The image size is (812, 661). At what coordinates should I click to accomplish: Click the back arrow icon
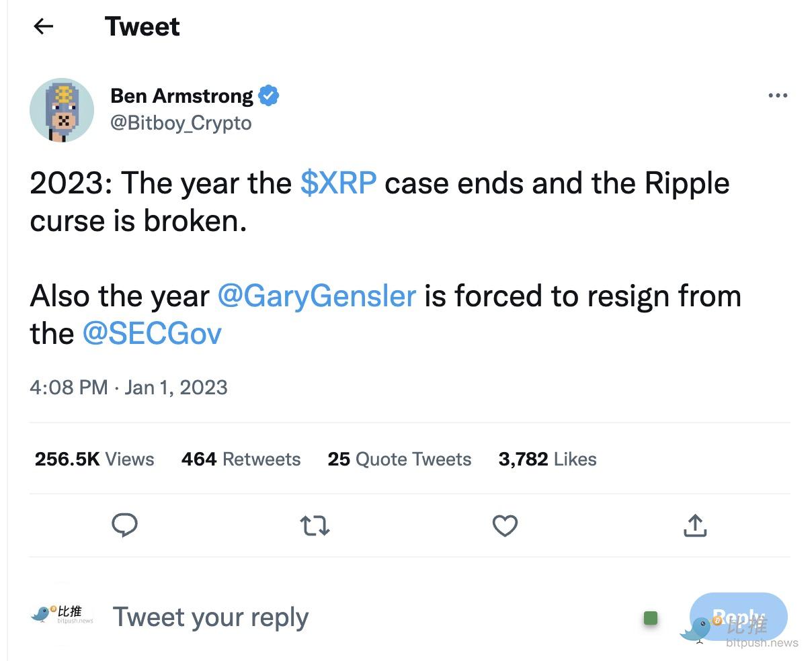[x=44, y=27]
